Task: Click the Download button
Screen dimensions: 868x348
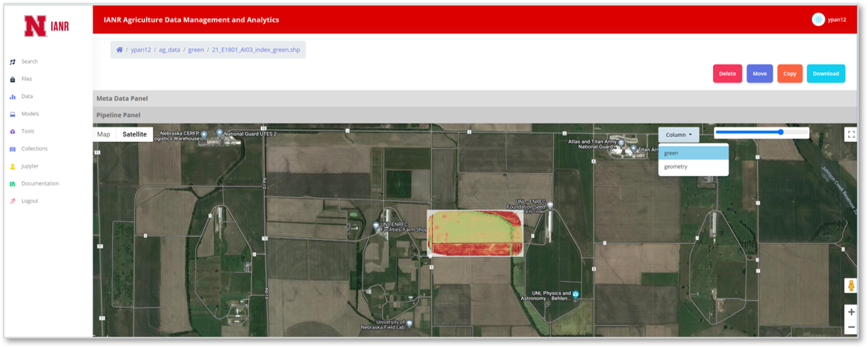Action: (x=825, y=74)
